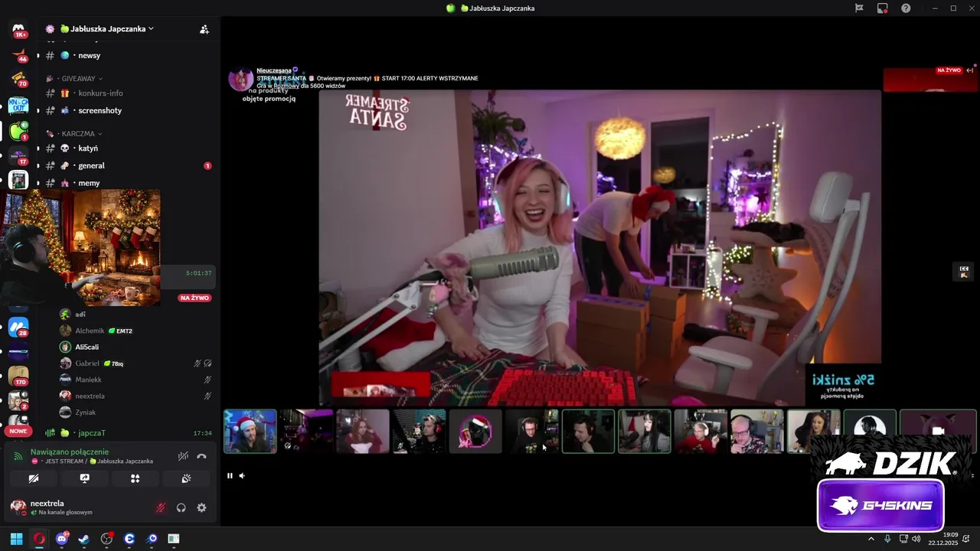Open activities launcher icon
This screenshot has width=980, height=551.
[x=136, y=478]
